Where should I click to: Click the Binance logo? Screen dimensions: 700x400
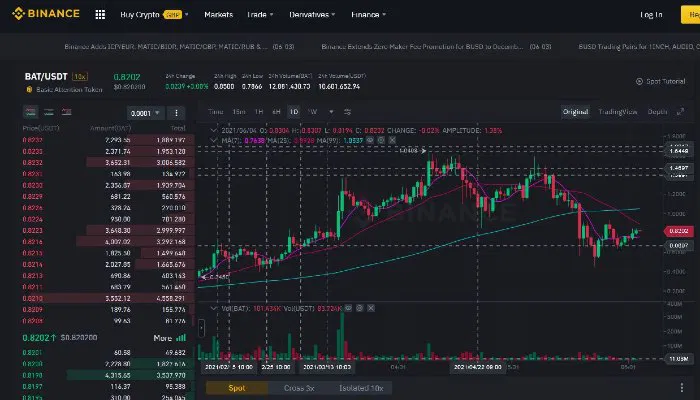[46, 14]
